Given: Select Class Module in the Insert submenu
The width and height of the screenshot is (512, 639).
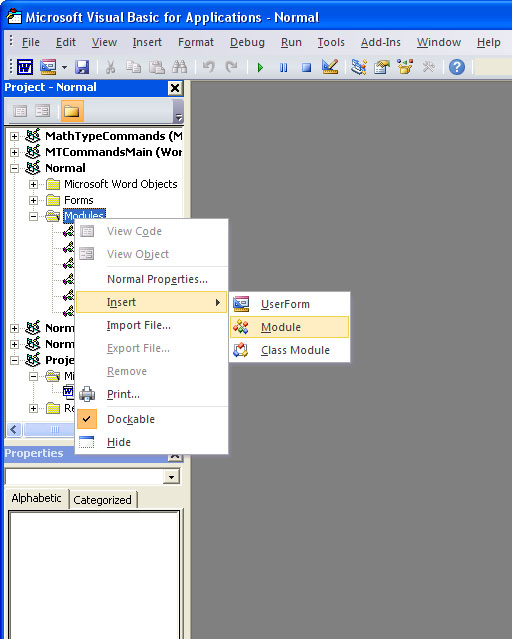Looking at the screenshot, I should (x=289, y=350).
